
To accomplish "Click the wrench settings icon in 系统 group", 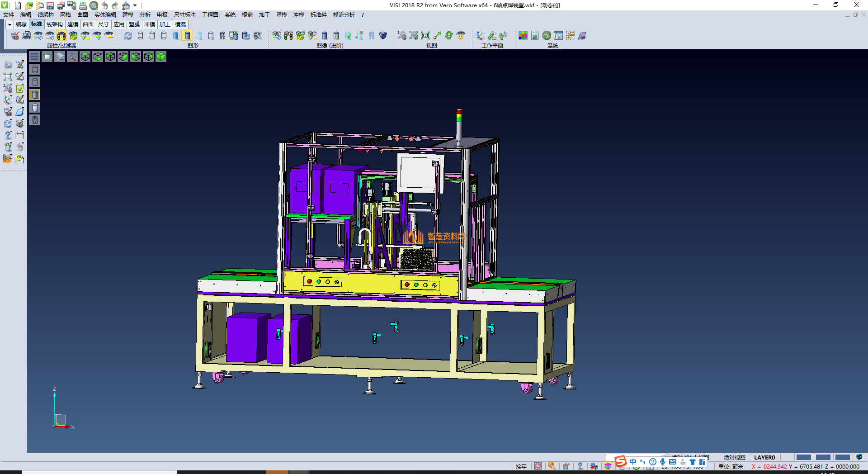I will coord(547,36).
